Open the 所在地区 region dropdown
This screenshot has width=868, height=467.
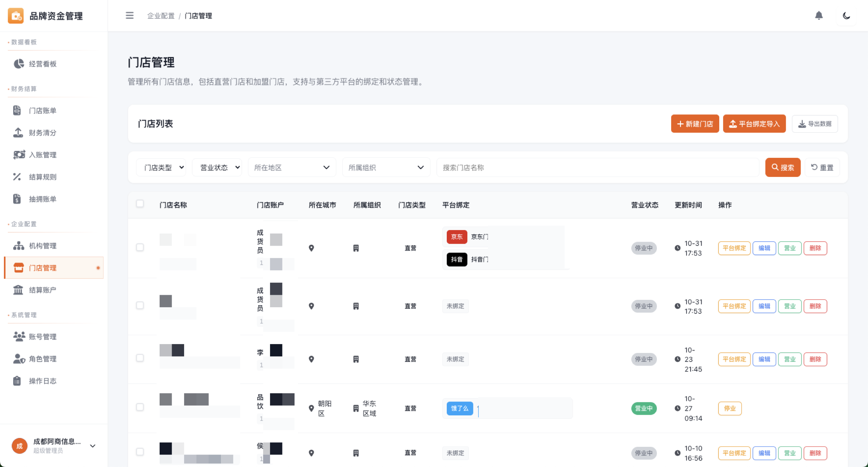pos(292,168)
